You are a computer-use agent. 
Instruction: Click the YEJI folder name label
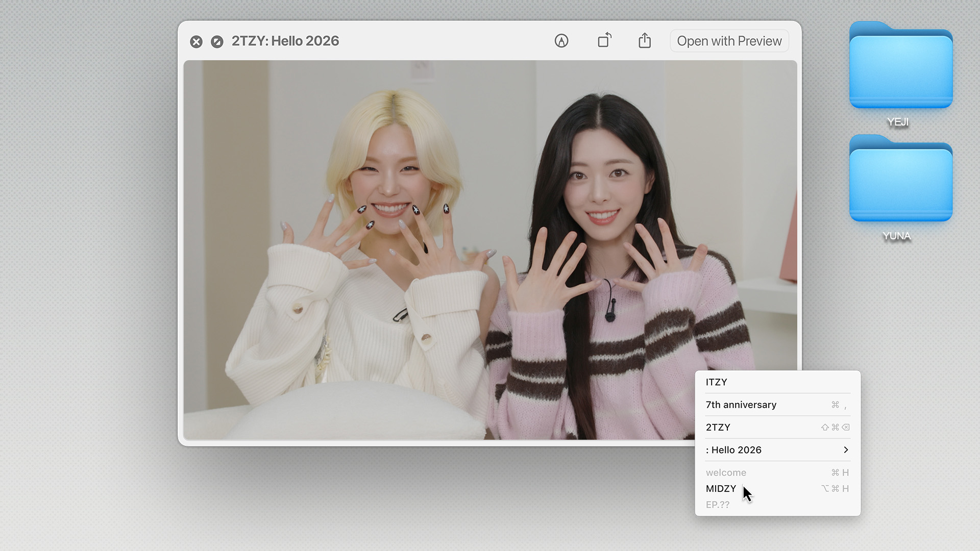click(897, 122)
